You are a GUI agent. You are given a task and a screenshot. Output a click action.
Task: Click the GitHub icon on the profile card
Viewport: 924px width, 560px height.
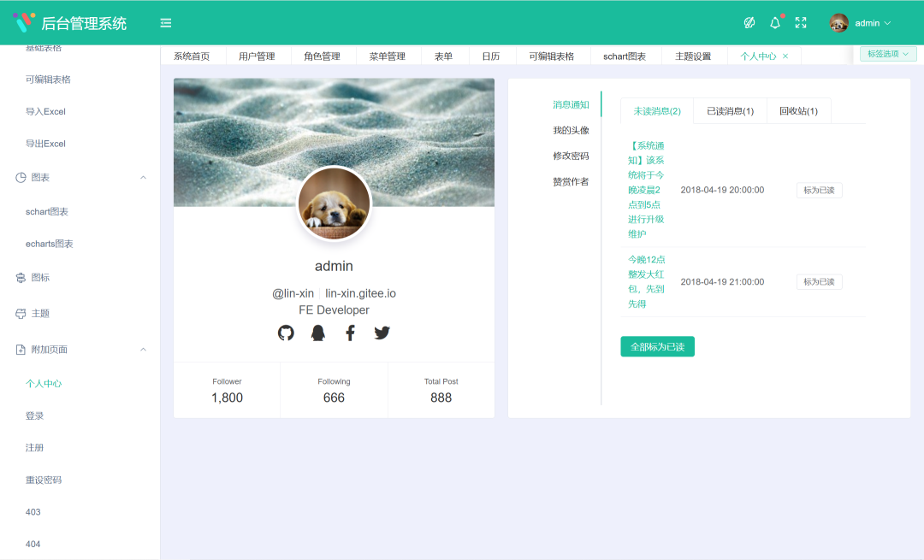click(x=287, y=333)
